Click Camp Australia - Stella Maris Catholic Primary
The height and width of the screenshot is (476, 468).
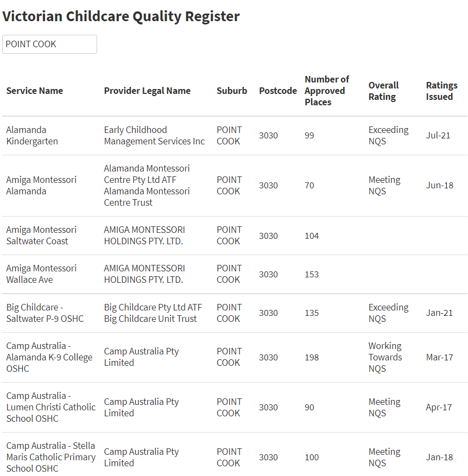[50, 457]
